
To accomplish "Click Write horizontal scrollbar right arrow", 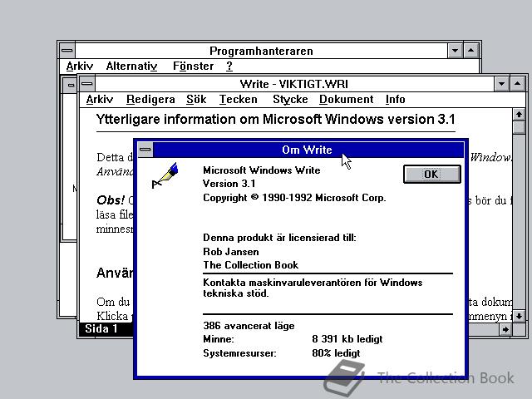I will point(505,329).
